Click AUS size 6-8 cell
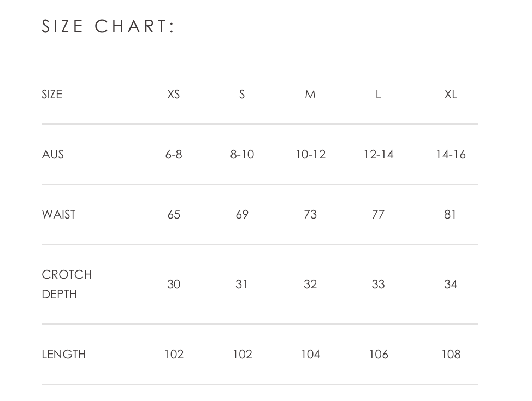Image resolution: width=532 pixels, height=401 pixels. pos(174,155)
